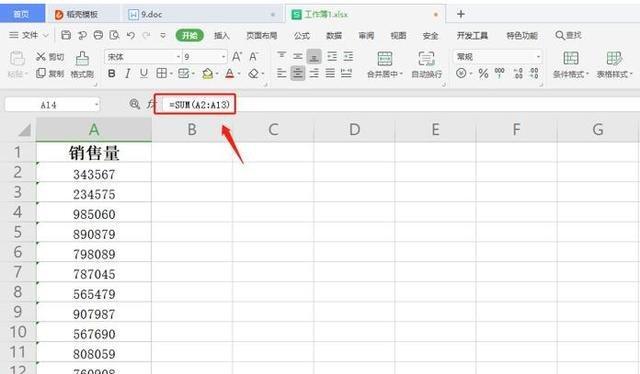Open the number format dropdown (常规)

[538, 57]
